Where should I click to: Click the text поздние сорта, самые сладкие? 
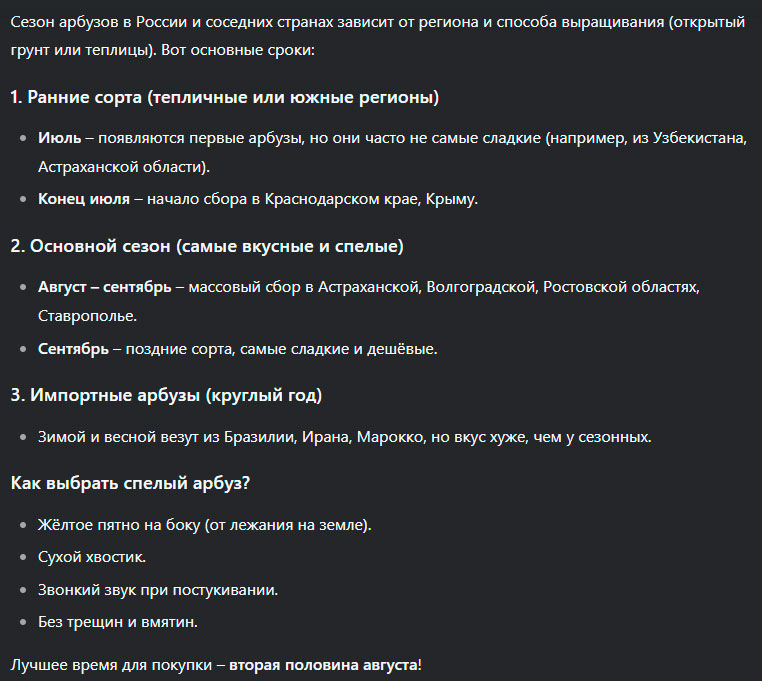pos(237,349)
